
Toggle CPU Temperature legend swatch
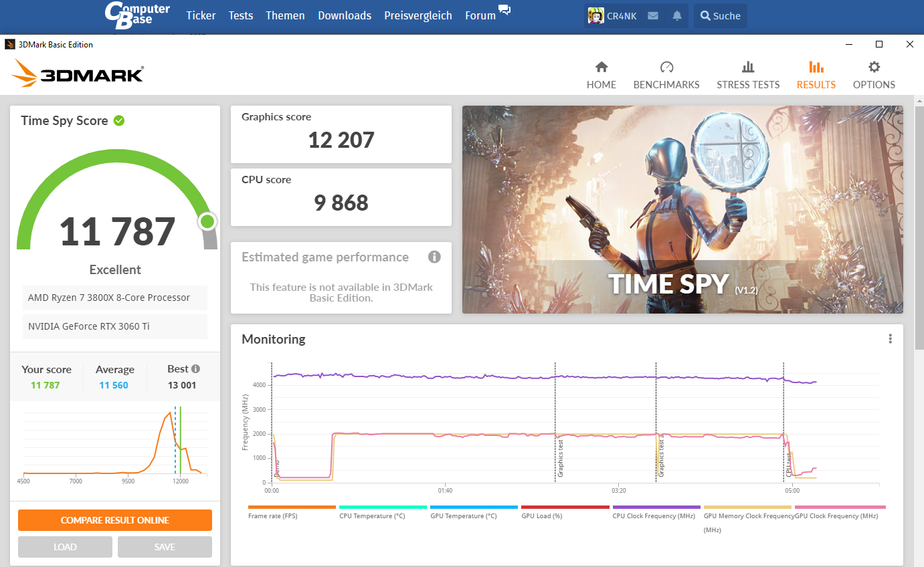click(383, 507)
